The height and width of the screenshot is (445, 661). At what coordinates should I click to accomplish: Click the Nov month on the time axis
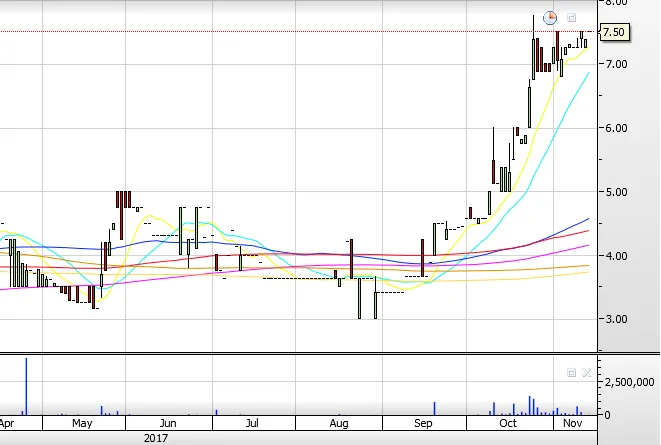pyautogui.click(x=572, y=423)
